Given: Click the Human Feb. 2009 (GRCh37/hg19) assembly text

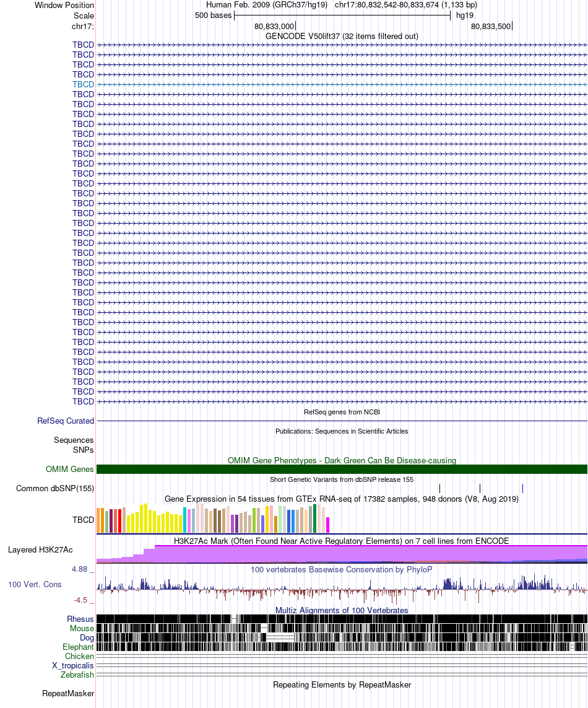Looking at the screenshot, I should 266,5.
